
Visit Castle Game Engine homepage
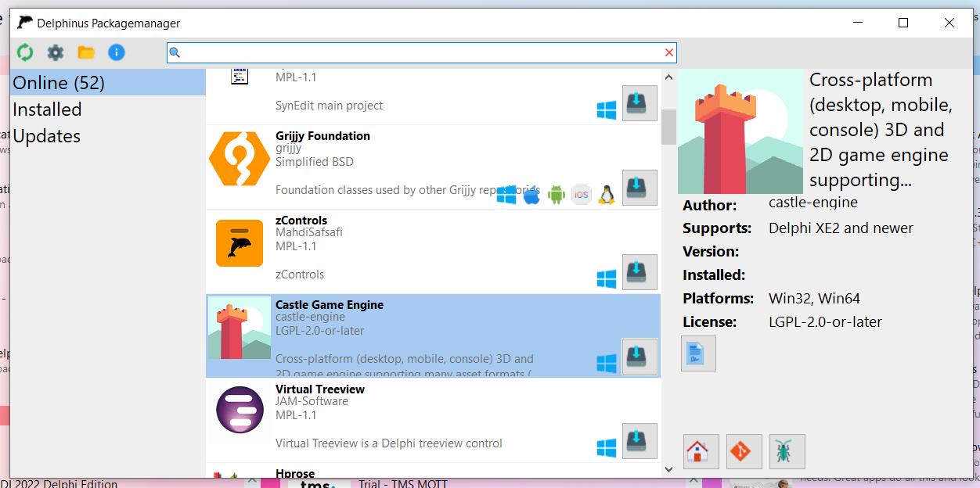click(x=701, y=451)
